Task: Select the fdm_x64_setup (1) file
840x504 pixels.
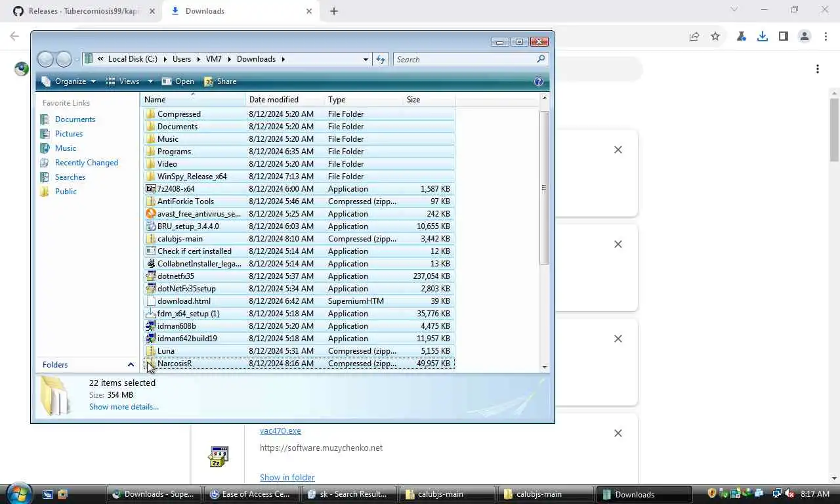Action: [x=299, y=314]
